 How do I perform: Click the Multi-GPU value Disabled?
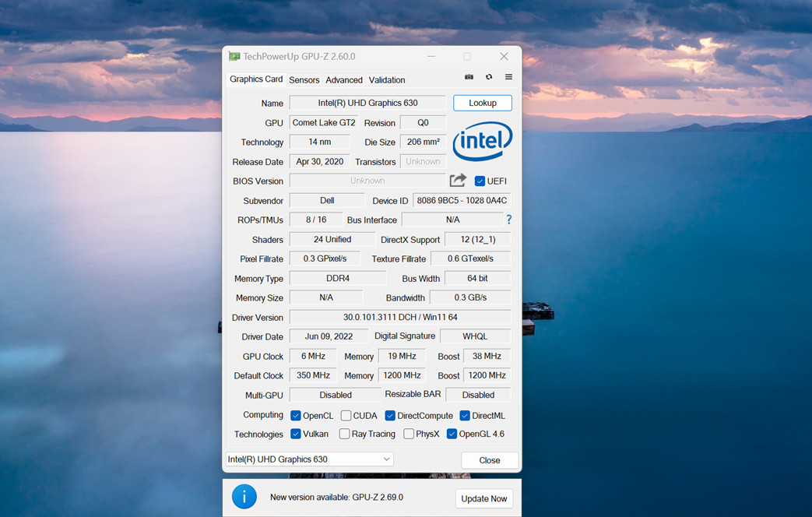335,395
